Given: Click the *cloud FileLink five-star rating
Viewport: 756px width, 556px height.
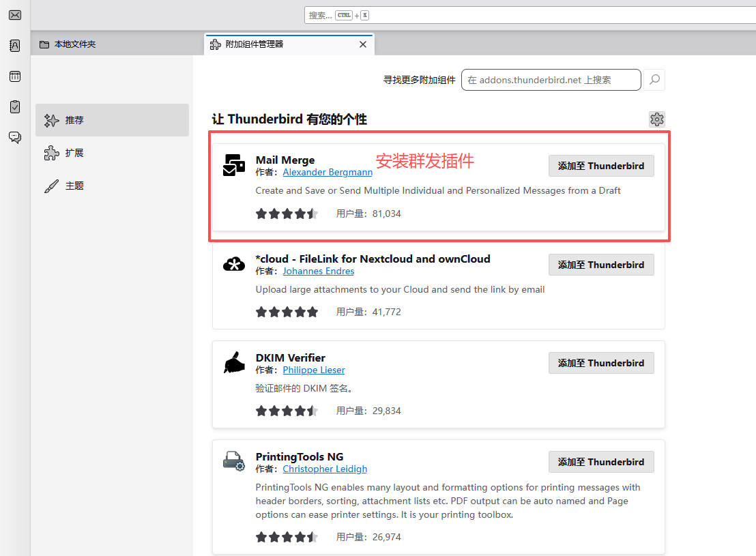Looking at the screenshot, I should coord(287,312).
